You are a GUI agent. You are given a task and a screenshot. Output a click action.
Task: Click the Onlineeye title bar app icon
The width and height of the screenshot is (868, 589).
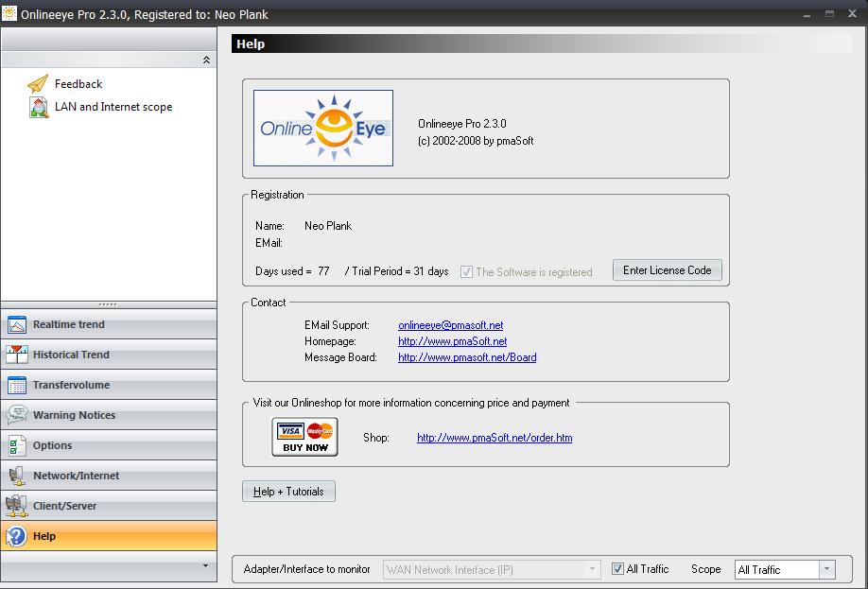[9, 13]
